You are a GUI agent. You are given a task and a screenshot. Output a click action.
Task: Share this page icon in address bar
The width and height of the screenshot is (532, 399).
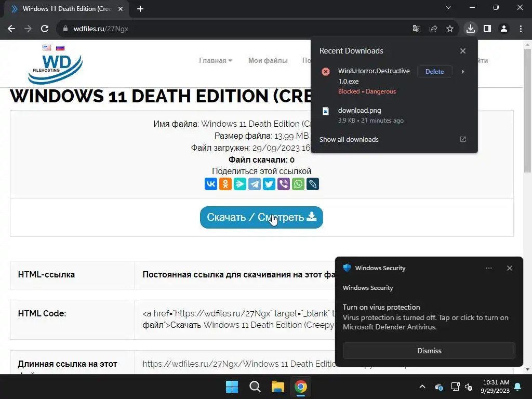[433, 29]
